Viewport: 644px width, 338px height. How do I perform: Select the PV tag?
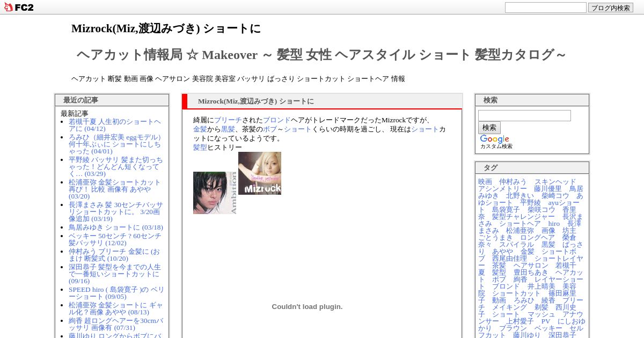click(x=545, y=321)
